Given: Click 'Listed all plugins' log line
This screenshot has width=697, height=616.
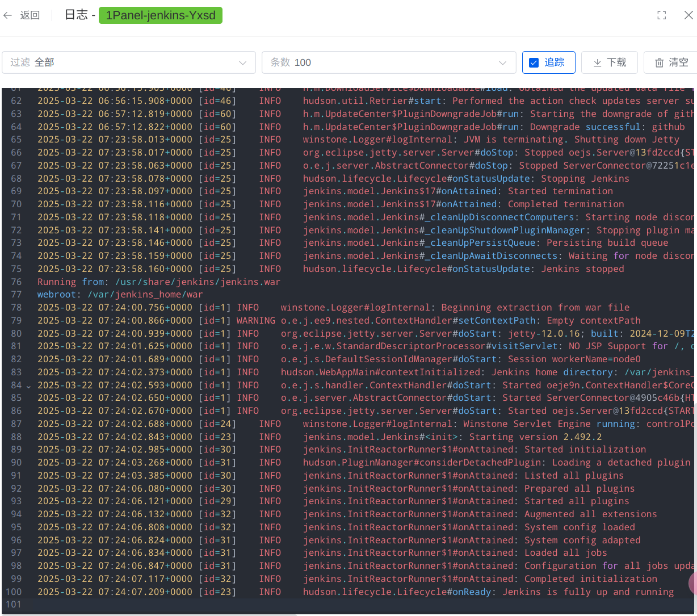Looking at the screenshot, I should [330, 476].
